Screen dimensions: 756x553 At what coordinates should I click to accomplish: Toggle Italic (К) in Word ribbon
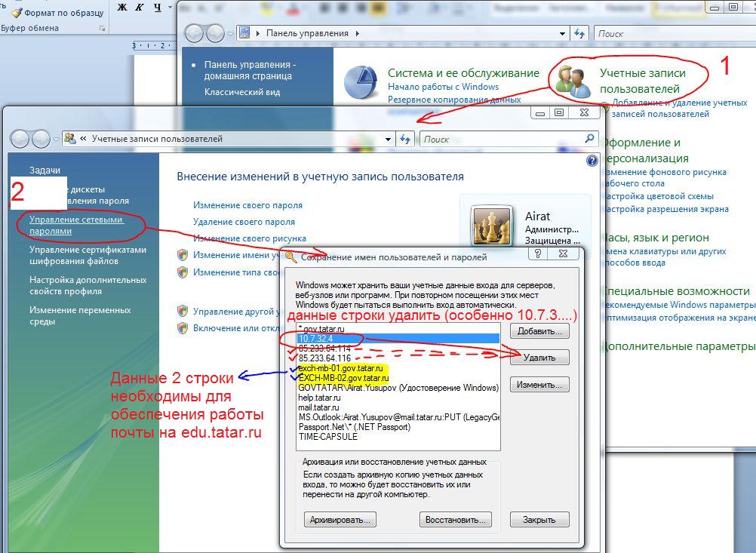[x=140, y=8]
